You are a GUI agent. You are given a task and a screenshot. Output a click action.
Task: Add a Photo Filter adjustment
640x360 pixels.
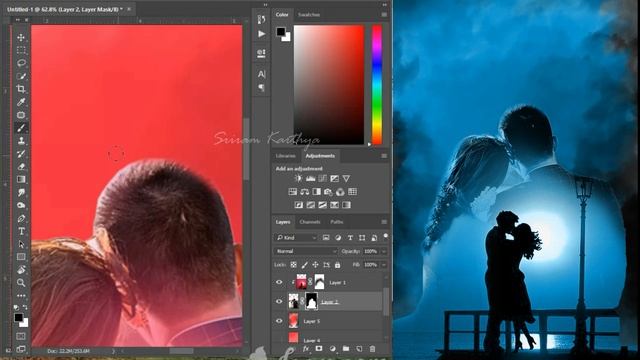pos(328,191)
